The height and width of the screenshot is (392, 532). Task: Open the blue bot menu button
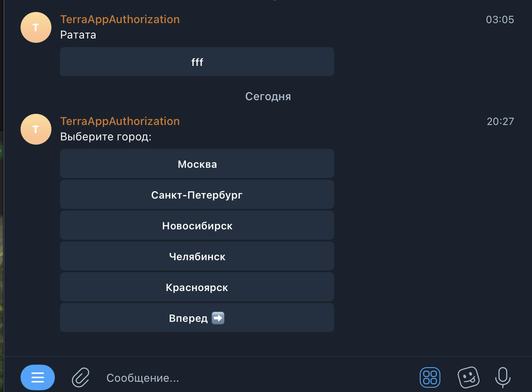coord(38,377)
